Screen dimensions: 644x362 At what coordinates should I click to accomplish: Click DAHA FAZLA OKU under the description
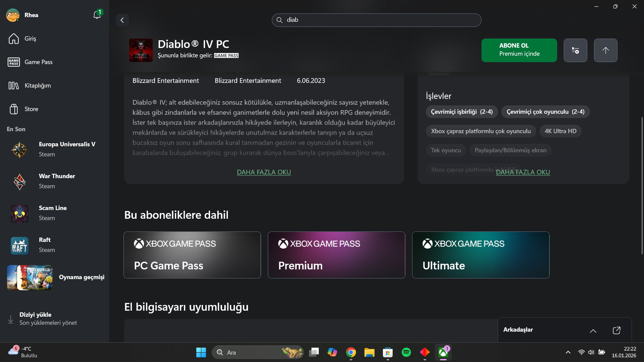[x=264, y=172]
